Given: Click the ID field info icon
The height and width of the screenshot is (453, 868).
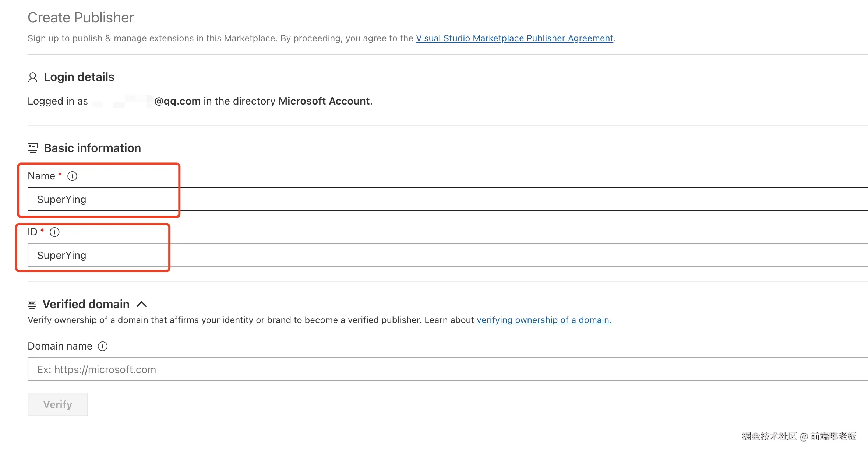Looking at the screenshot, I should [54, 232].
